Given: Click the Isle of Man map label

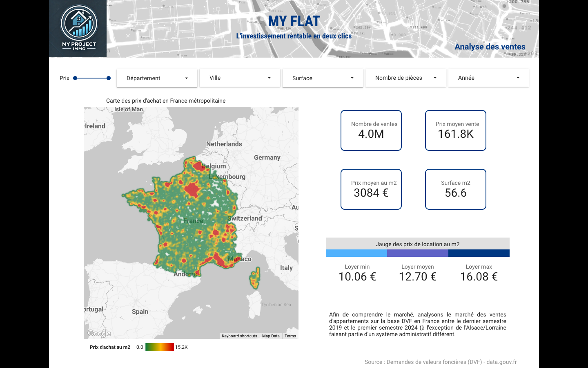Looking at the screenshot, I should point(129,109).
